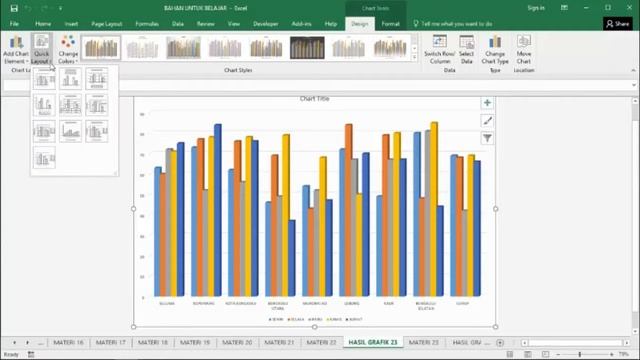Expand the Chart Styles gallery More arrow

(414, 58)
